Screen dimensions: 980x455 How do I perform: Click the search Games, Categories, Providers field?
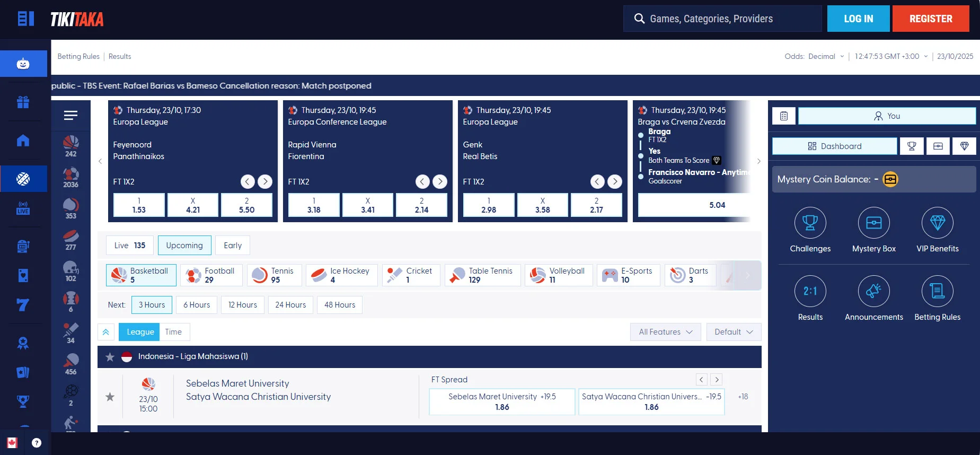[723, 19]
